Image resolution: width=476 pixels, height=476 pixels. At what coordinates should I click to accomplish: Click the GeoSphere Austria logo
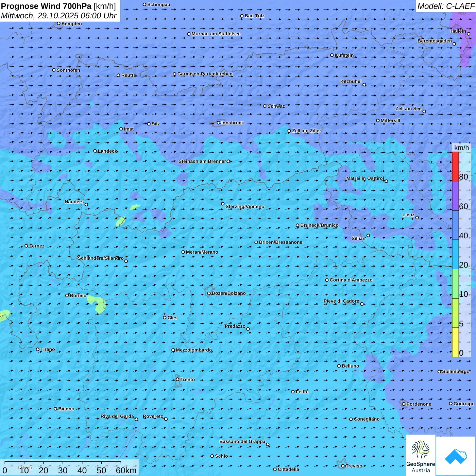pyautogui.click(x=421, y=455)
